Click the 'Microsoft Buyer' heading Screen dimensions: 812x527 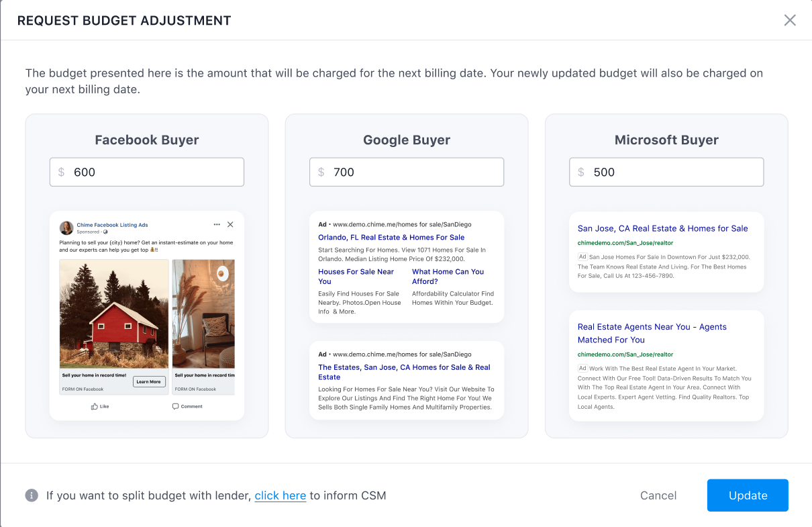666,140
